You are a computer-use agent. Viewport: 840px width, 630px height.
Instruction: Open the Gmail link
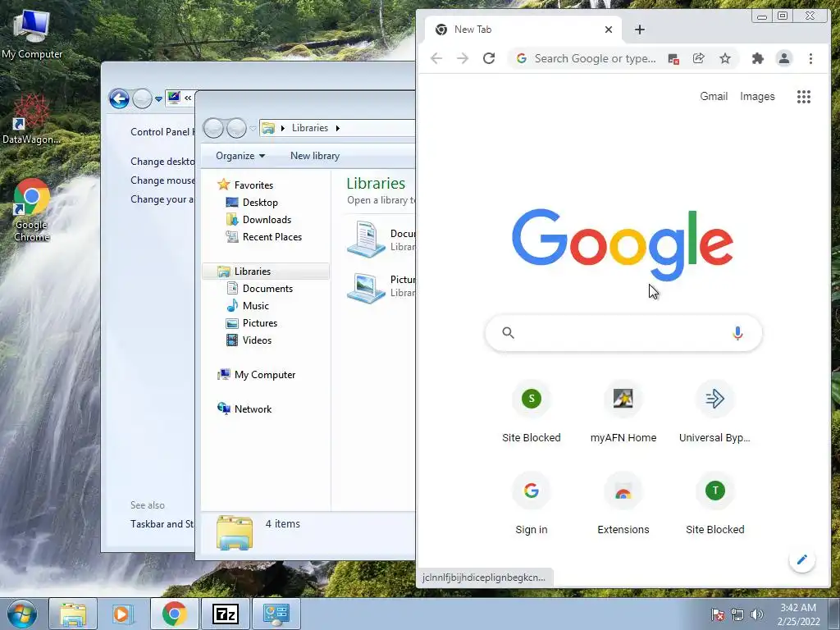coord(714,97)
